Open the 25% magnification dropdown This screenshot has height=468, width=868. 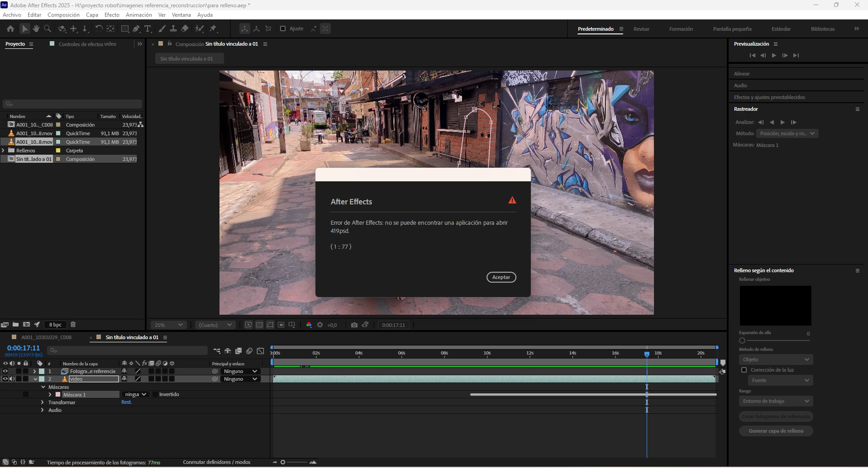[x=169, y=325]
